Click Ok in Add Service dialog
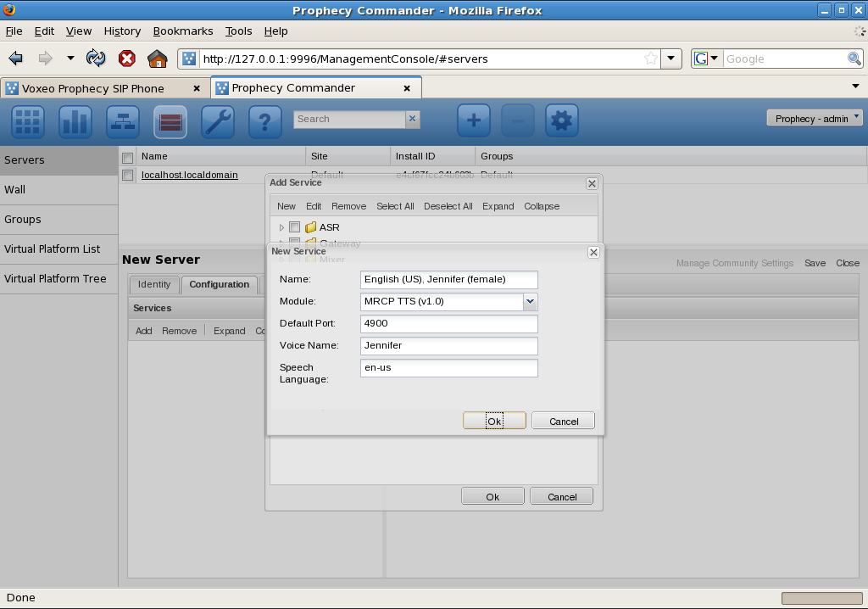The image size is (868, 609). pos(492,496)
